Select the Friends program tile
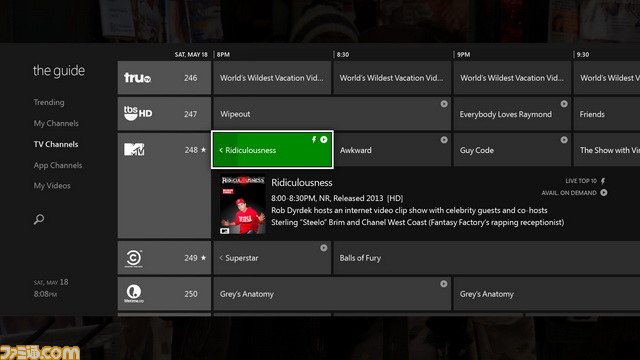Screen dimensions: 640x360 pyautogui.click(x=607, y=114)
